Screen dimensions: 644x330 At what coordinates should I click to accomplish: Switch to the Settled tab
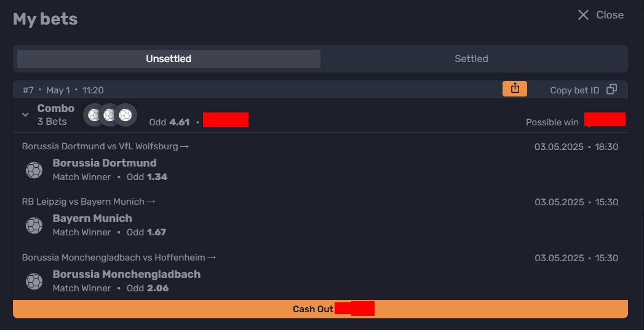click(x=472, y=59)
